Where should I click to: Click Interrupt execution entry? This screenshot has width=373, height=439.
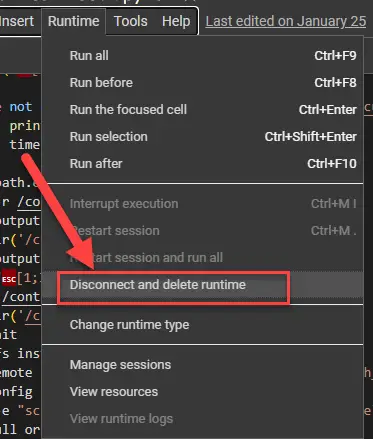[202, 204]
